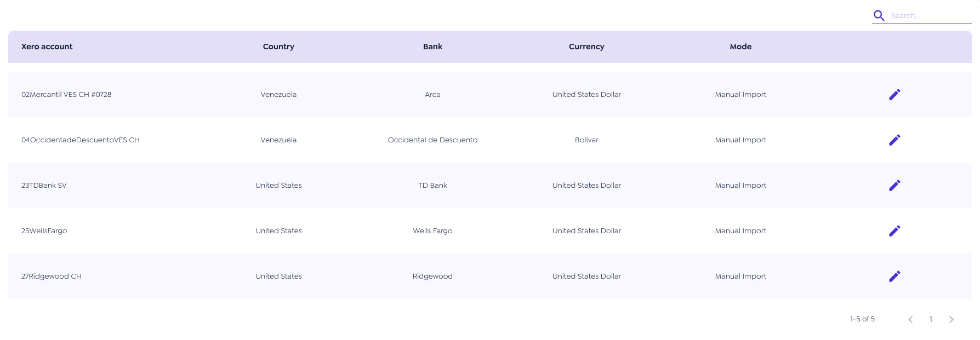Click the Manual Import mode for 27Ridgewood CH
980x340 pixels.
tap(740, 276)
